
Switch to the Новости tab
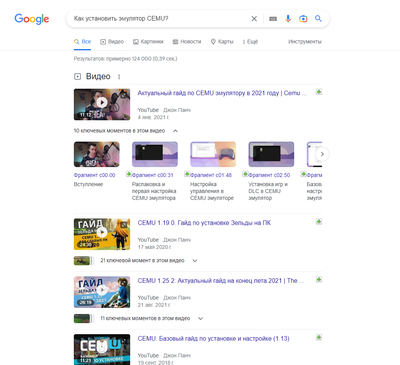[x=187, y=42]
